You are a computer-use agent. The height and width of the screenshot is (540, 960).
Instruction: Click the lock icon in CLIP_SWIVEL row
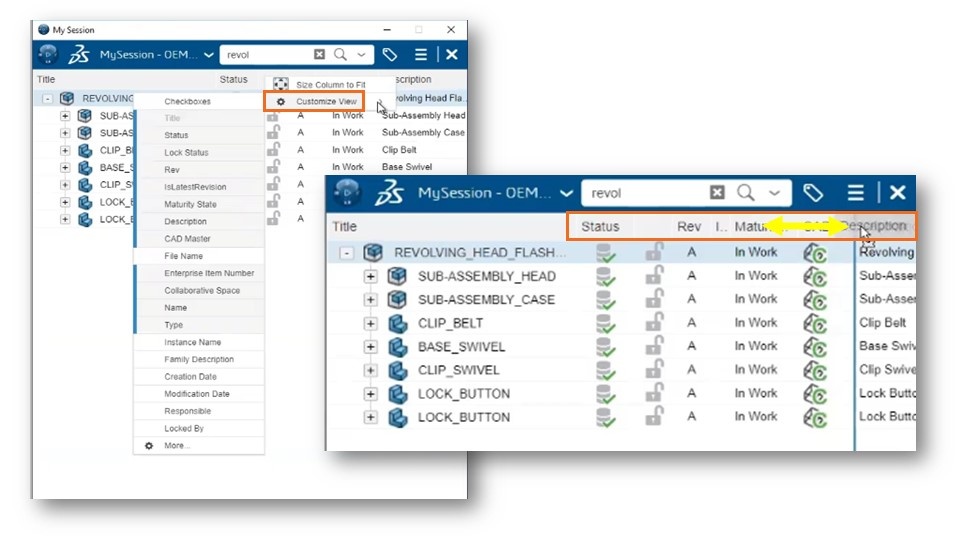pyautogui.click(x=654, y=369)
